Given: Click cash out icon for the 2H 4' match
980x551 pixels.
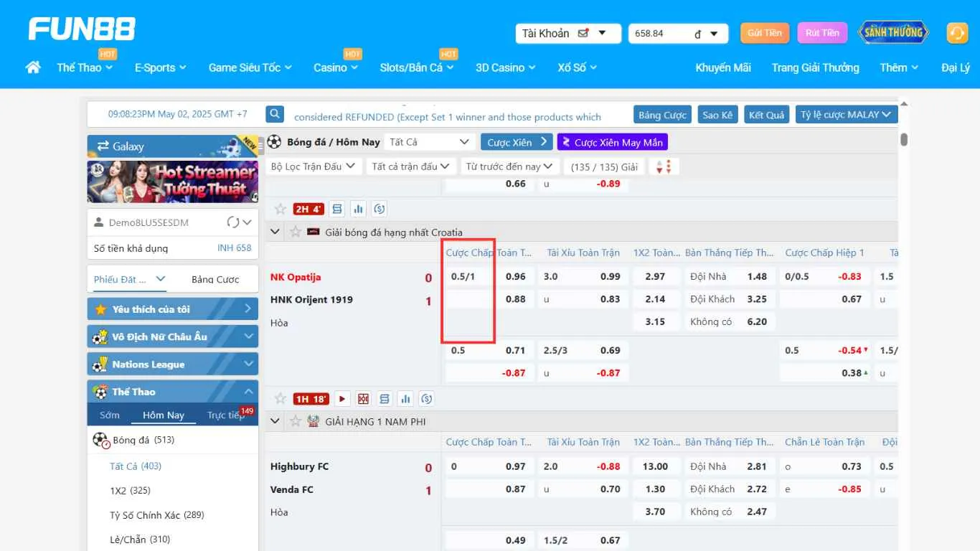Looking at the screenshot, I should [380, 209].
